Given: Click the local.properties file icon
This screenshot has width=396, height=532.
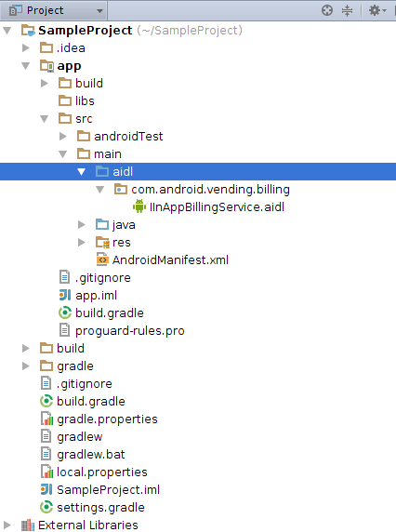Looking at the screenshot, I should (x=46, y=472).
